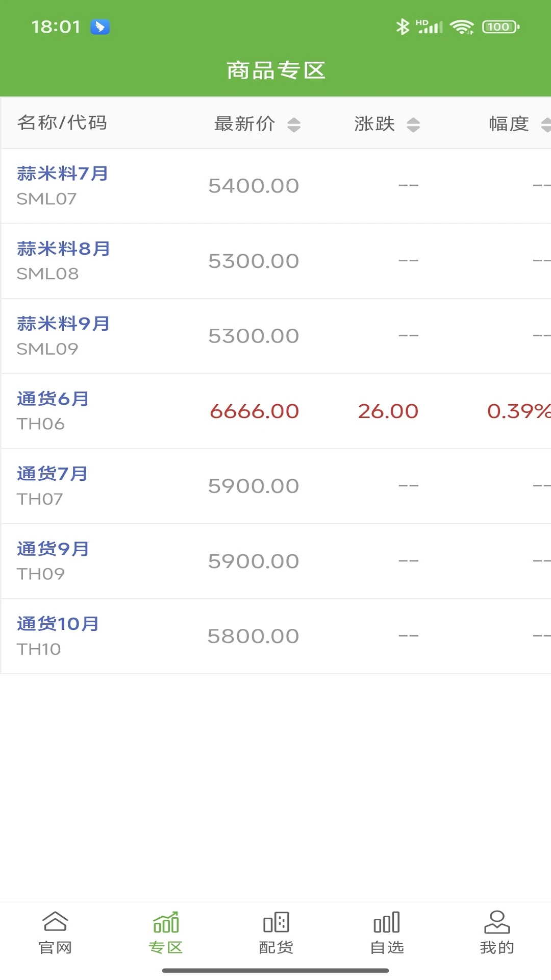Tap the Wi-Fi icon in status bar

461,28
